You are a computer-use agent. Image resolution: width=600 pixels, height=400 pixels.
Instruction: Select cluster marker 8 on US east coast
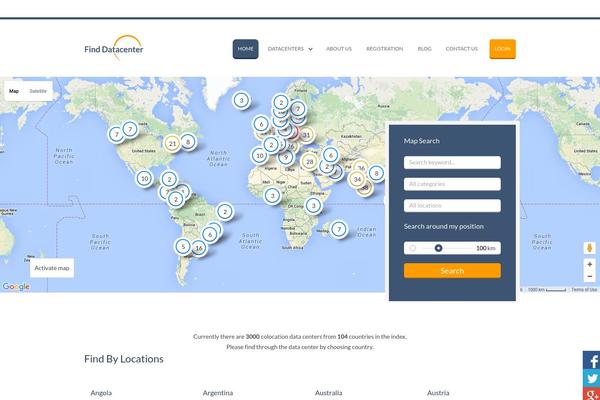pyautogui.click(x=188, y=142)
